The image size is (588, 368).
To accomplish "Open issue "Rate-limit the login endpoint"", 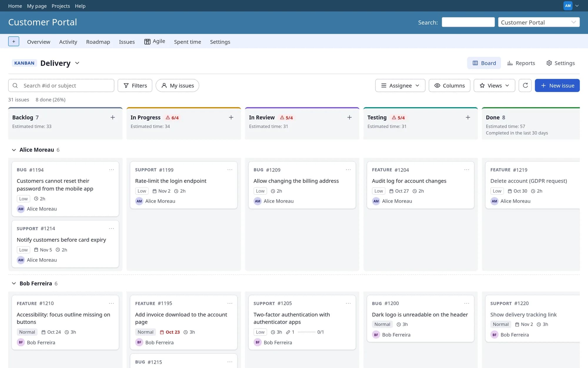I will click(171, 181).
